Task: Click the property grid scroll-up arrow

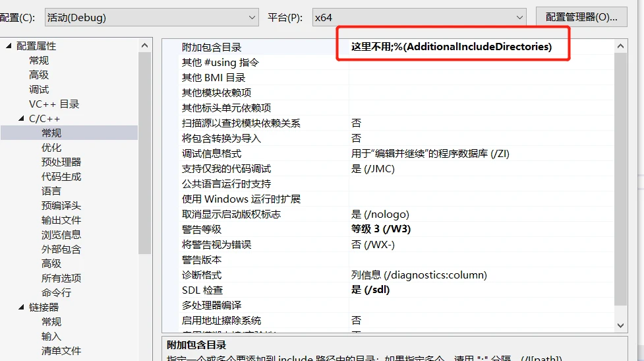Action: (620, 46)
